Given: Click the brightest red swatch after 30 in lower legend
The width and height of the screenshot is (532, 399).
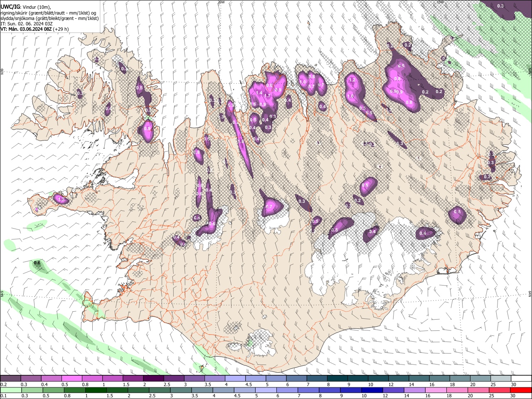Looking at the screenshot, I should pos(521,390).
